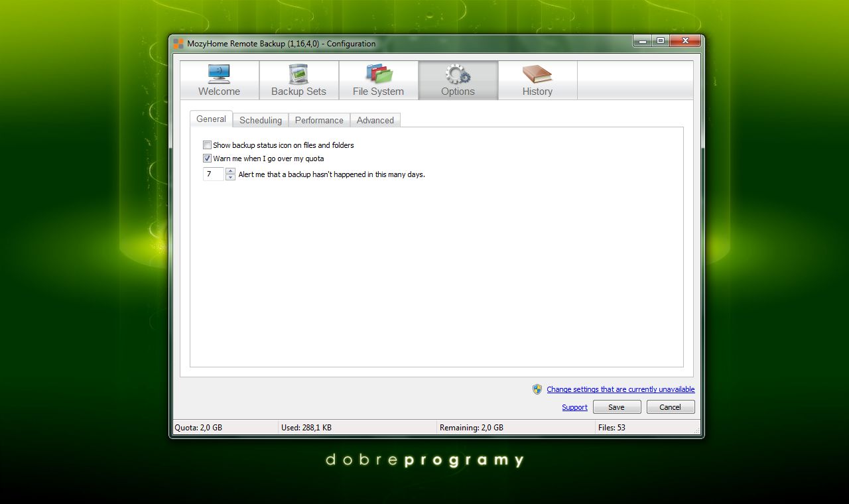Close the MozyHome Configuration window
Screen dimensions: 849x504
tap(685, 41)
